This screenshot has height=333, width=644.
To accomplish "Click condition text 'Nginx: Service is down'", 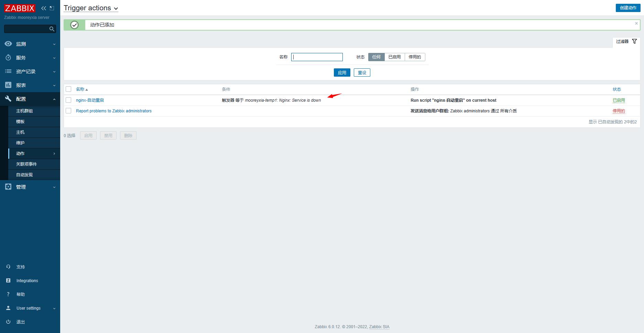I will 300,100.
